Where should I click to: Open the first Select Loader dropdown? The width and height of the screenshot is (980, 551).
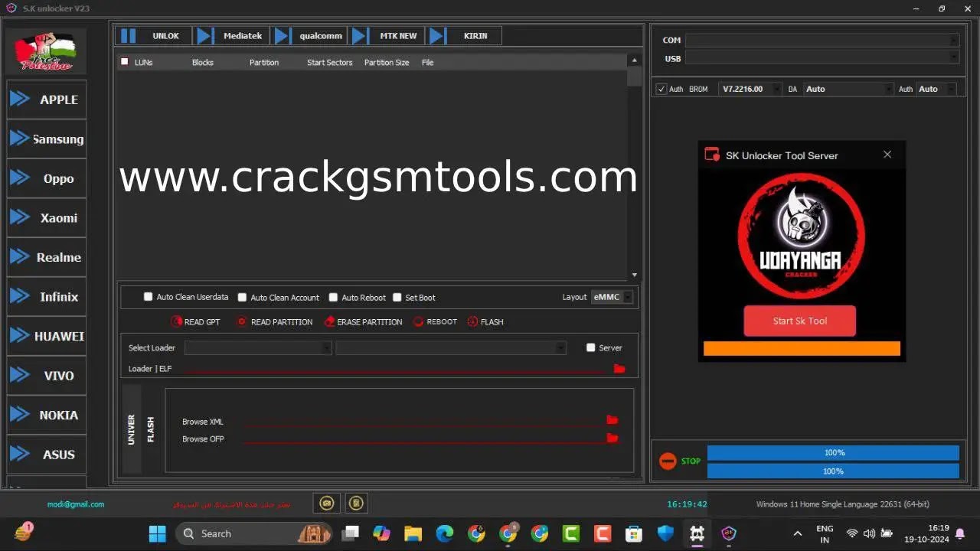pyautogui.click(x=258, y=347)
